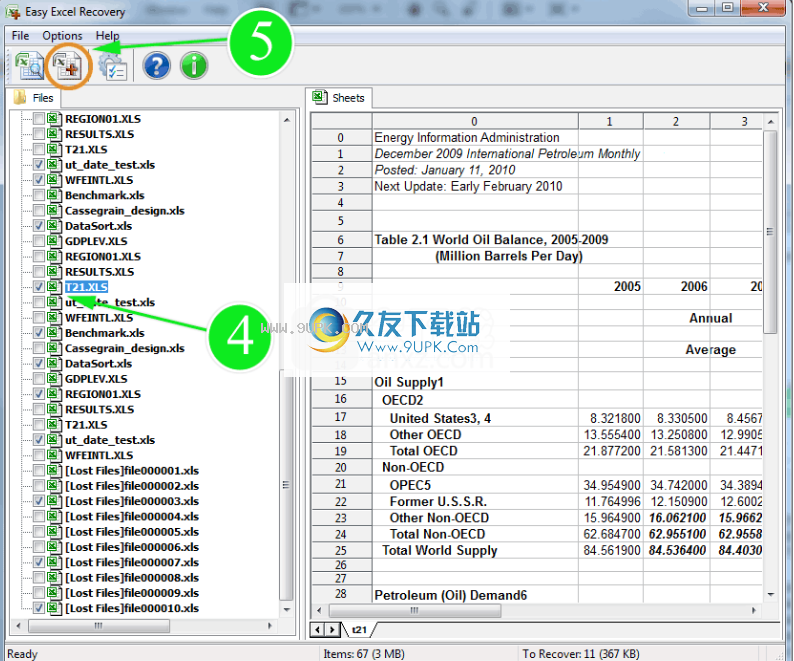Screen dimensions: 794x661
Task: Click files list scroll down arrow
Action: point(287,609)
